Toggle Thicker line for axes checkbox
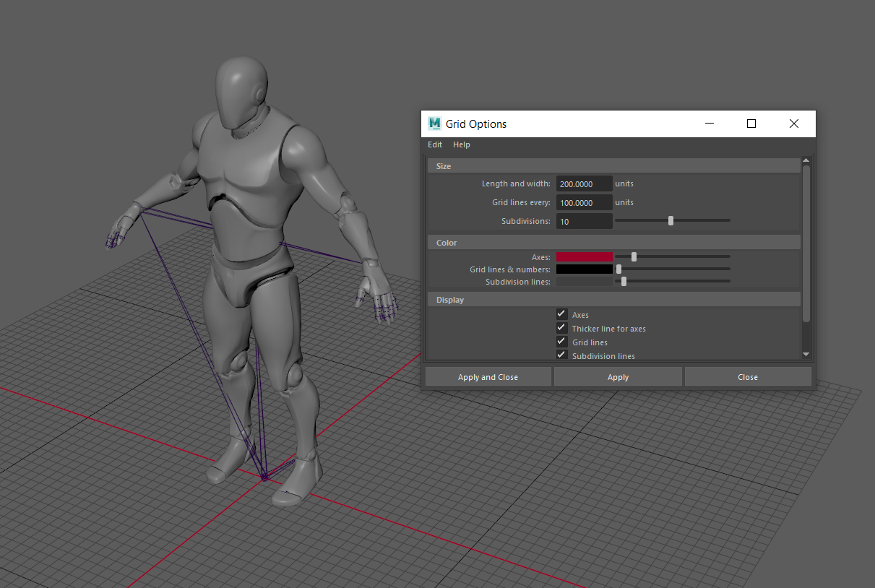Screen dimensions: 875x588 (561, 328)
